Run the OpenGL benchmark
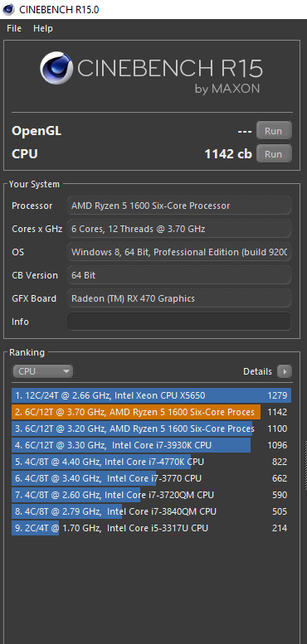Screen dimensions: 307x644 274,131
